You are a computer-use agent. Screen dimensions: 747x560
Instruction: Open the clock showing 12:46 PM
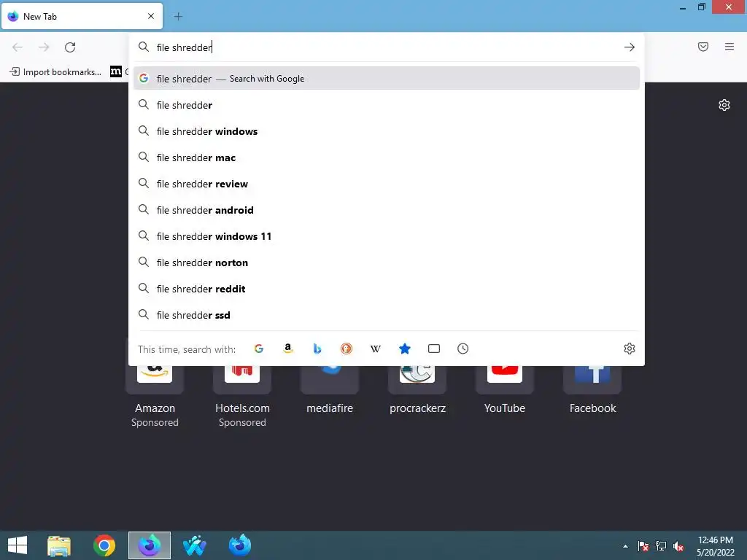[x=715, y=546]
